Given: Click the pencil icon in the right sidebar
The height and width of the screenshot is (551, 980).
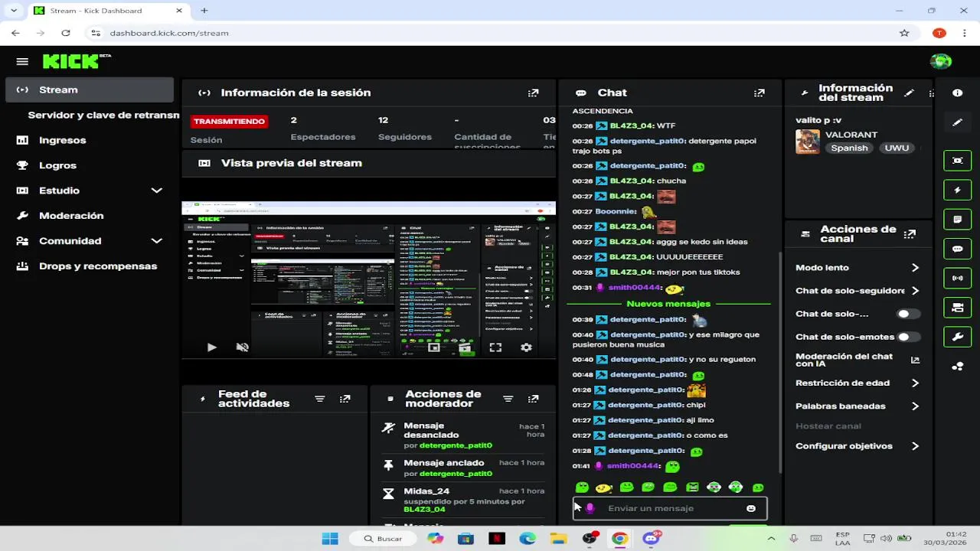Looking at the screenshot, I should (x=958, y=122).
